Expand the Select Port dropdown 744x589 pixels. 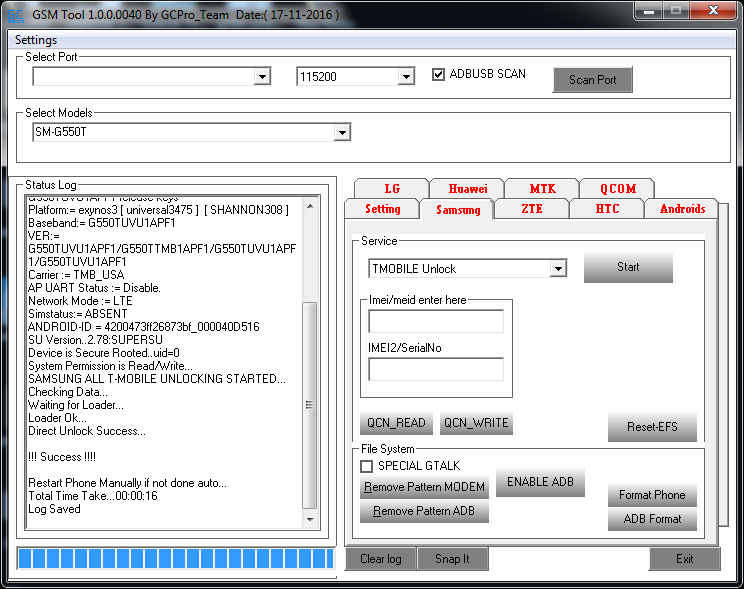pos(262,77)
